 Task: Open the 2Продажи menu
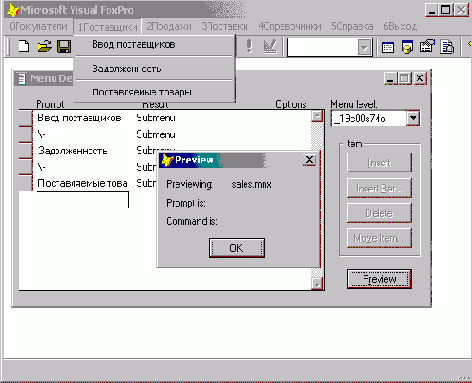pyautogui.click(x=169, y=26)
